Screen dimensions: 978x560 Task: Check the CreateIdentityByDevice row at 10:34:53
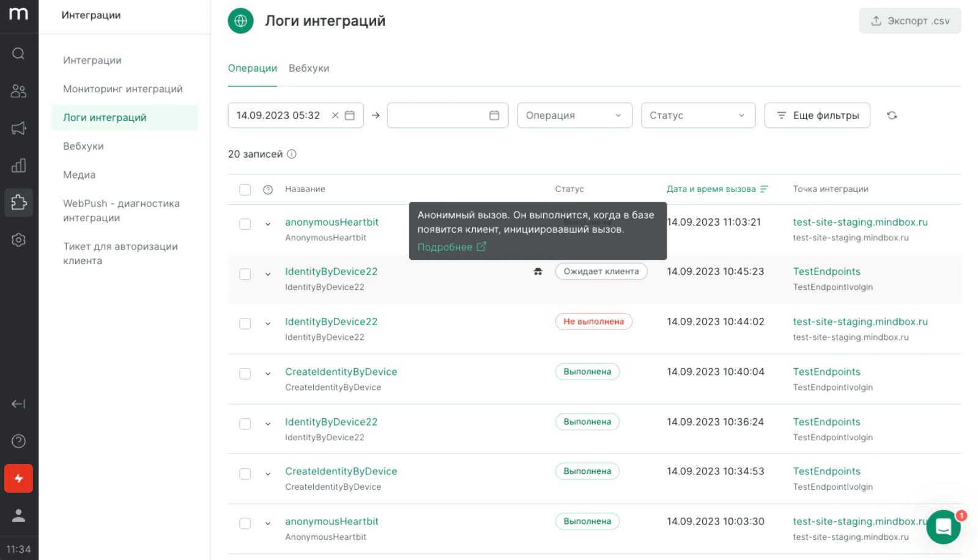coord(245,474)
